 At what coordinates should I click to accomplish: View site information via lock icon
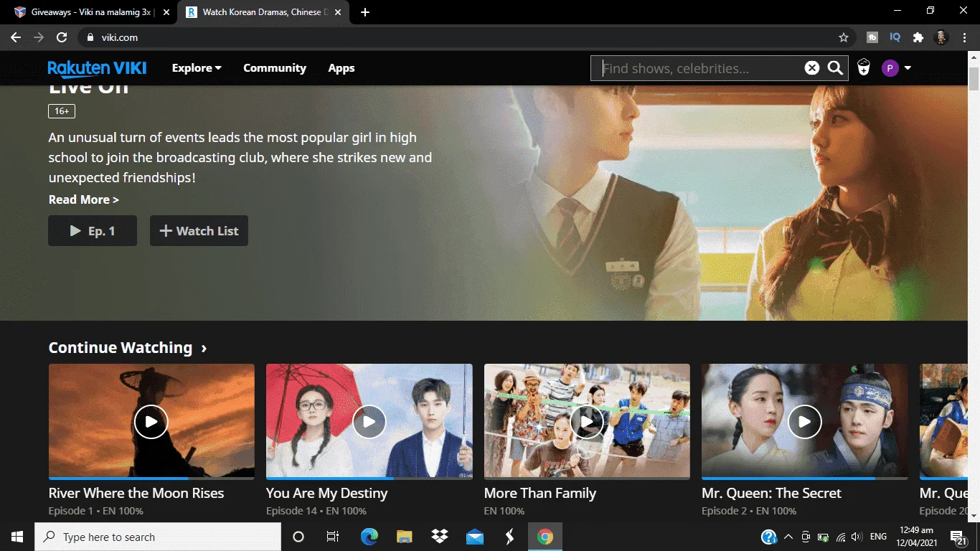point(90,37)
